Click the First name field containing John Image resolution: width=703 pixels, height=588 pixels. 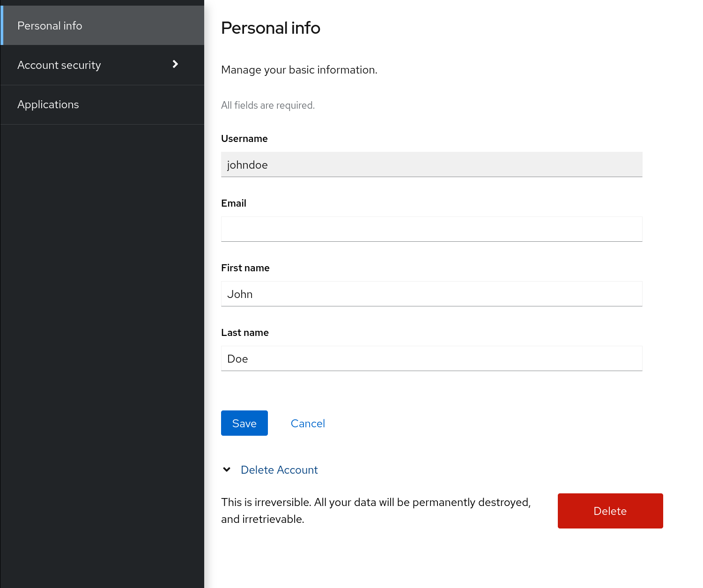tap(431, 294)
